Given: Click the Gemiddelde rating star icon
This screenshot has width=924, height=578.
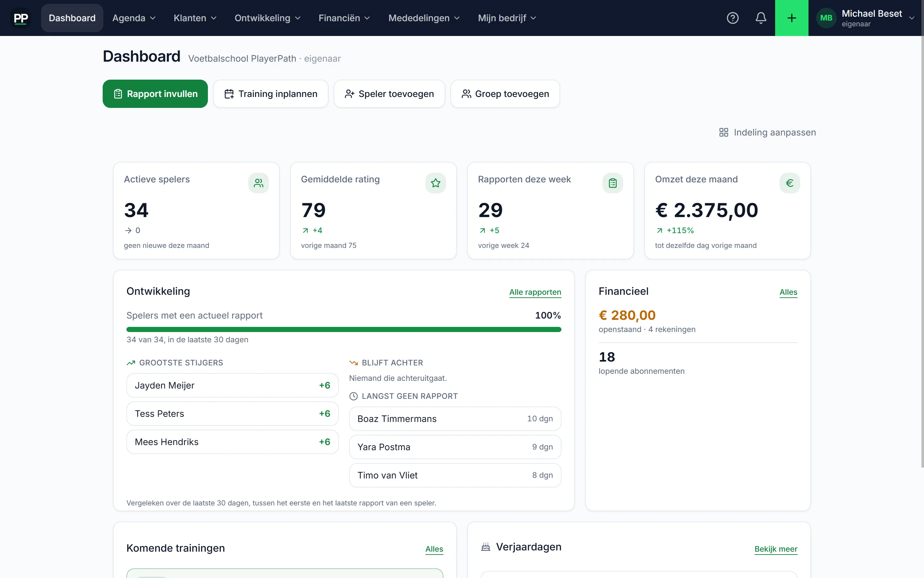Looking at the screenshot, I should 435,183.
